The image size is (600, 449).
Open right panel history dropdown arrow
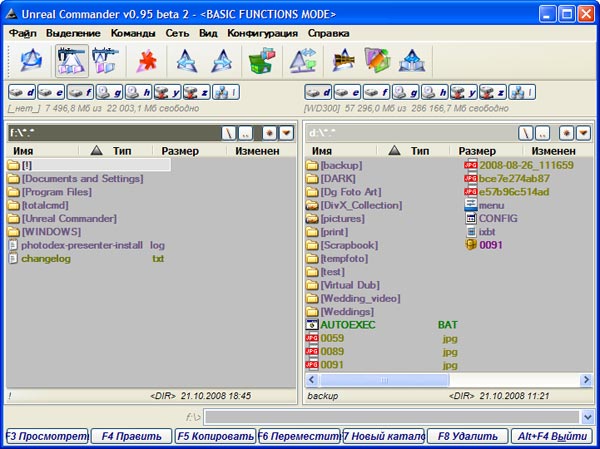click(x=583, y=133)
